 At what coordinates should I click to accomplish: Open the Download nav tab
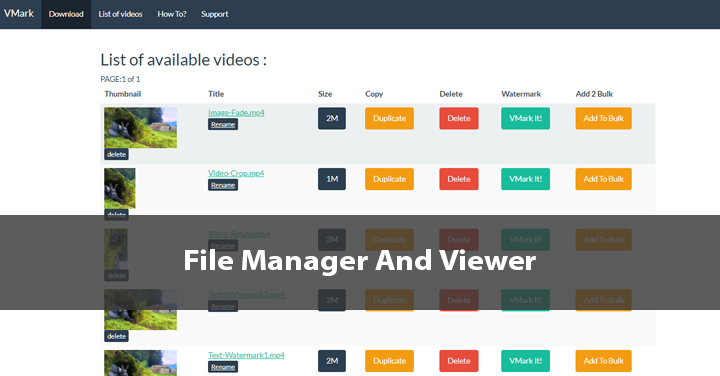(66, 14)
